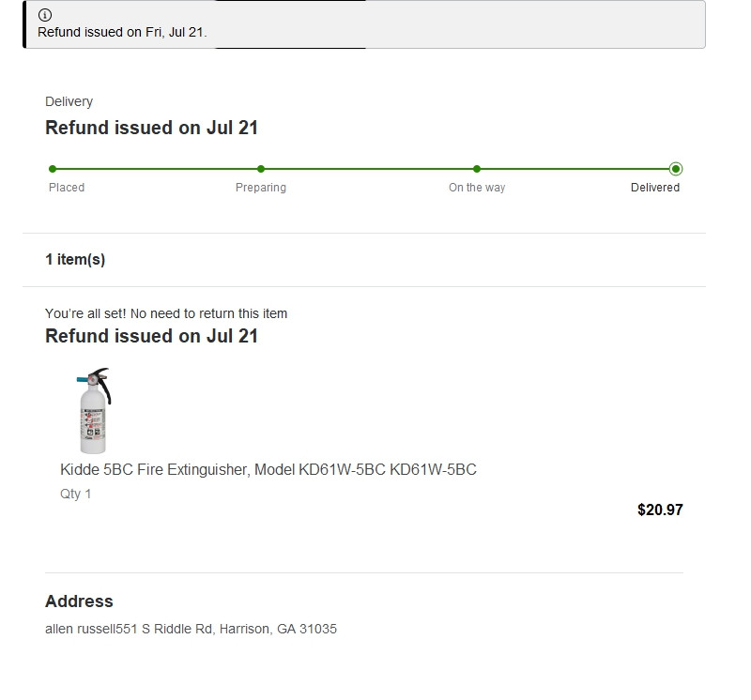Open the fire extinguisher product image
The width and height of the screenshot is (751, 700).
click(93, 411)
